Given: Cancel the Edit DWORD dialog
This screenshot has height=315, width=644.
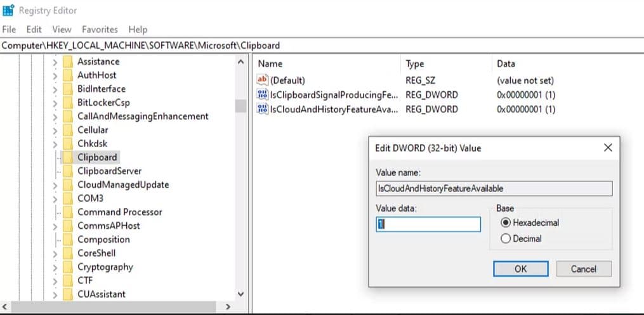Looking at the screenshot, I should click(584, 269).
